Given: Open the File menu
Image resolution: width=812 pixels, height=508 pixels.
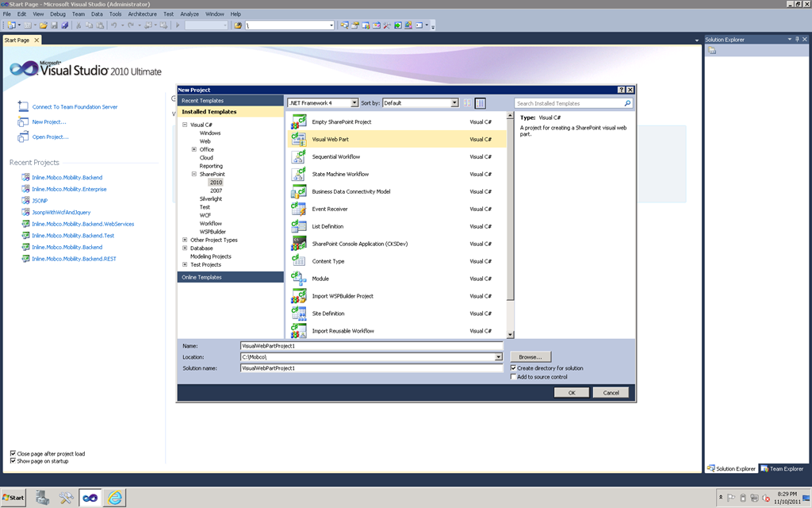Looking at the screenshot, I should coord(6,14).
